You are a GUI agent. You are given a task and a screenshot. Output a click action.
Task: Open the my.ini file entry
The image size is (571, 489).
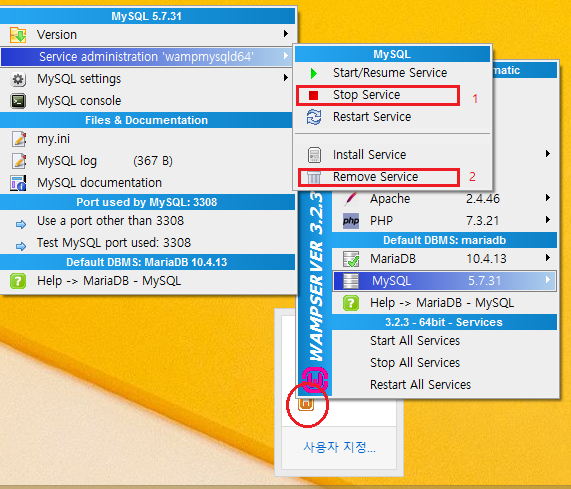coord(147,139)
